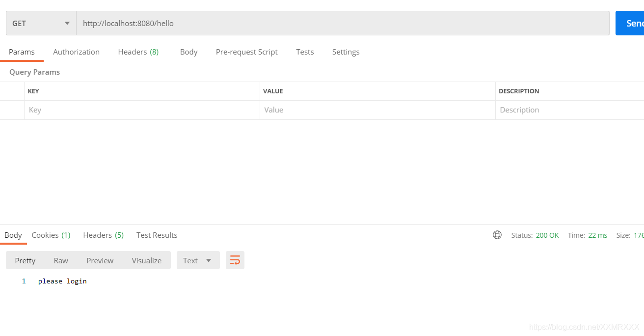Click the DESCRIPTION column header
644x336 pixels.
pos(519,91)
